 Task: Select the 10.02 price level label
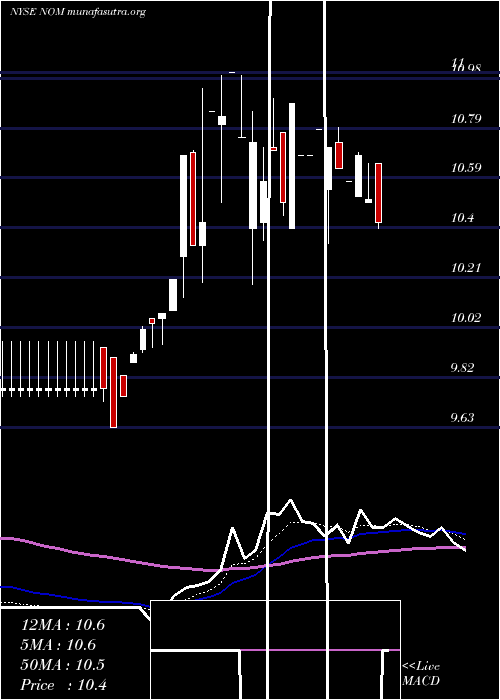tap(466, 318)
